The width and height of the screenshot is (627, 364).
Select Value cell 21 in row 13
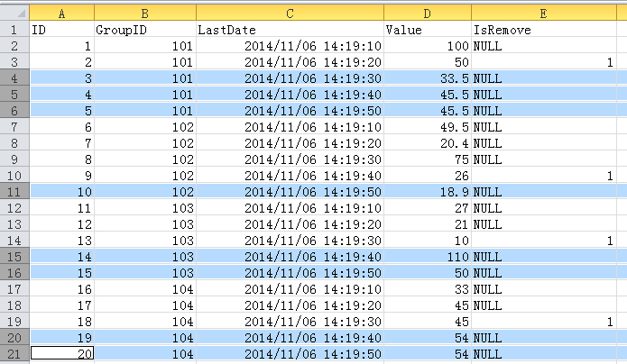[428, 223]
